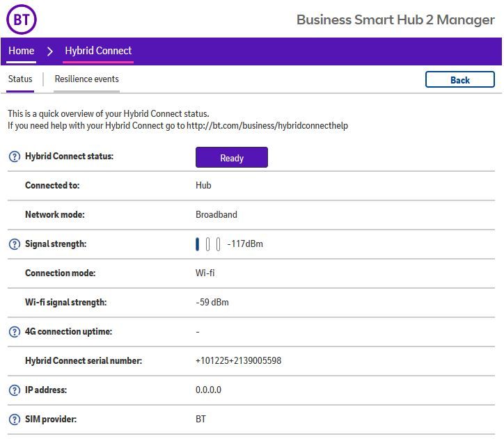Click the Network mode label
The image size is (504, 439).
point(55,215)
